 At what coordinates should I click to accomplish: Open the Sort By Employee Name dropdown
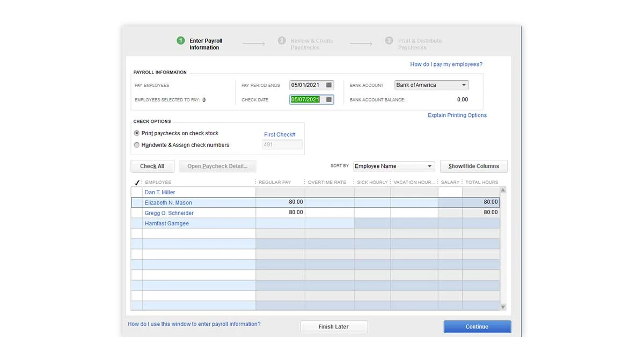coord(429,166)
